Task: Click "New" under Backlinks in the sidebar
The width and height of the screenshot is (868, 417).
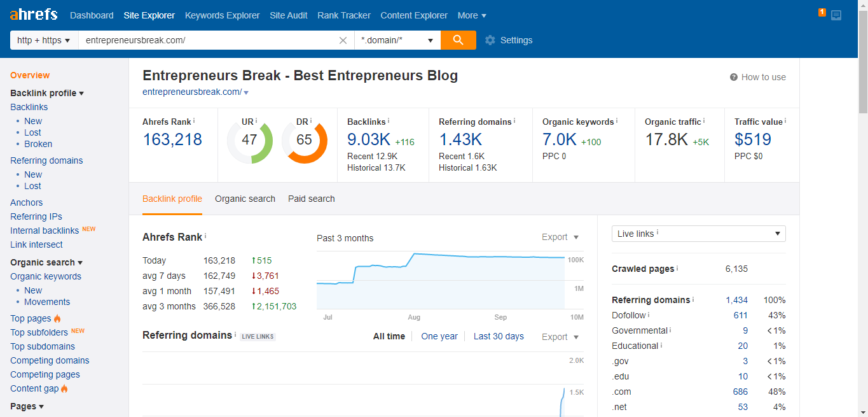Action: (33, 120)
